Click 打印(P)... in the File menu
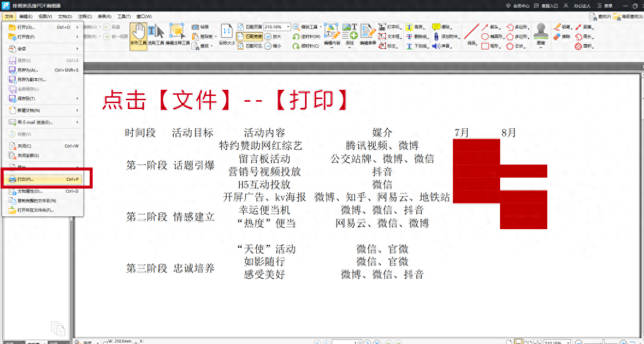Viewport: 644px width, 344px height. point(43,179)
